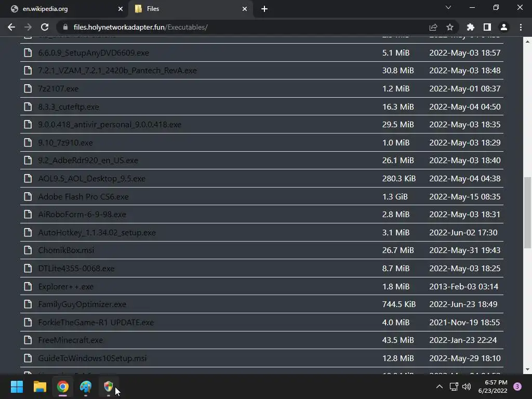The width and height of the screenshot is (532, 399).
Task: Reload the current page
Action: [45, 27]
